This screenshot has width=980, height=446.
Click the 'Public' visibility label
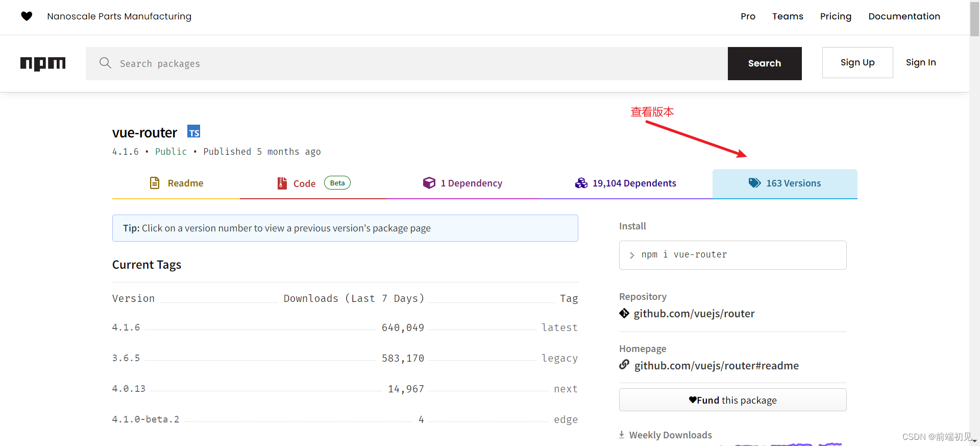(171, 152)
